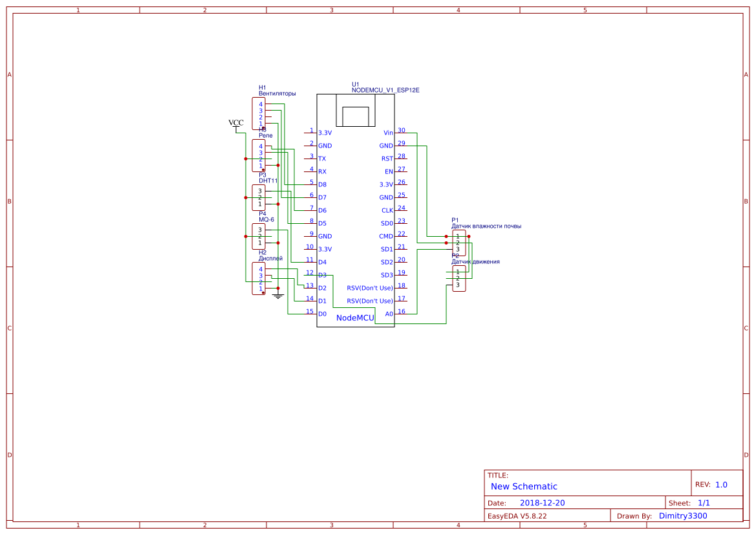
Task: Click the ground symbol below H2 Дисплей
Action: point(277,295)
